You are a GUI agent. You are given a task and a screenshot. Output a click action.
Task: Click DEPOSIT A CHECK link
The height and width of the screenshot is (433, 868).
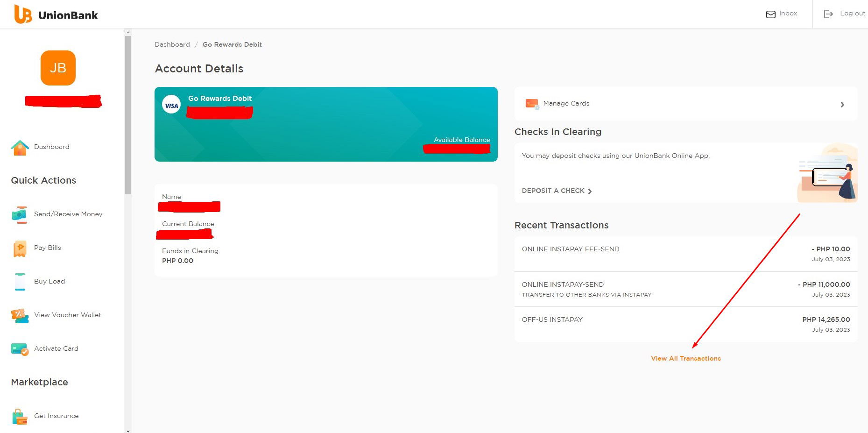553,191
